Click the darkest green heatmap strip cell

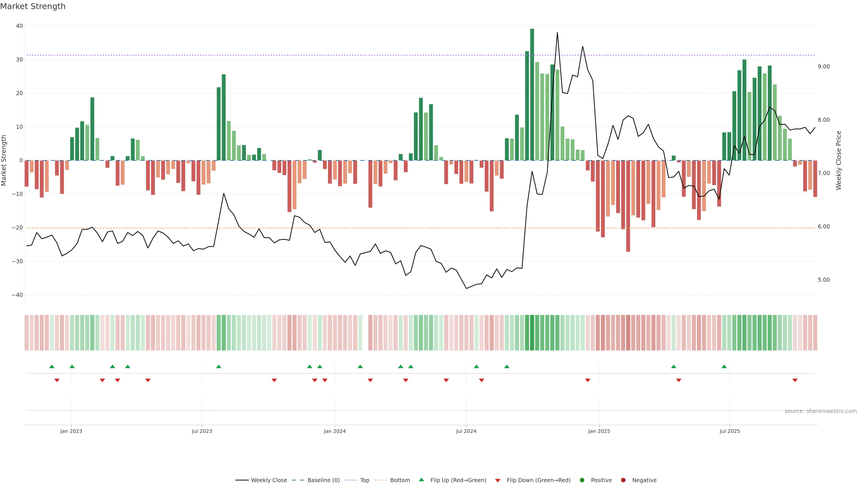tap(532, 332)
